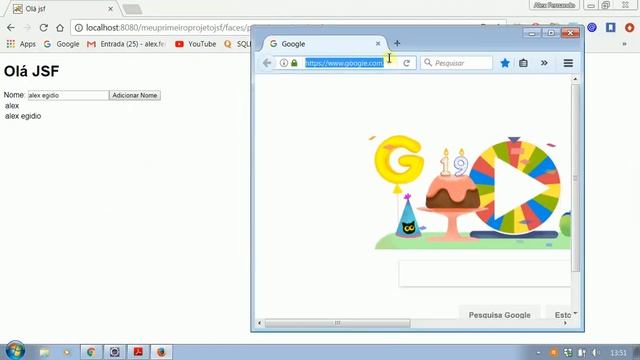
Task: Open a new Firefox tab with plus
Action: (x=397, y=43)
